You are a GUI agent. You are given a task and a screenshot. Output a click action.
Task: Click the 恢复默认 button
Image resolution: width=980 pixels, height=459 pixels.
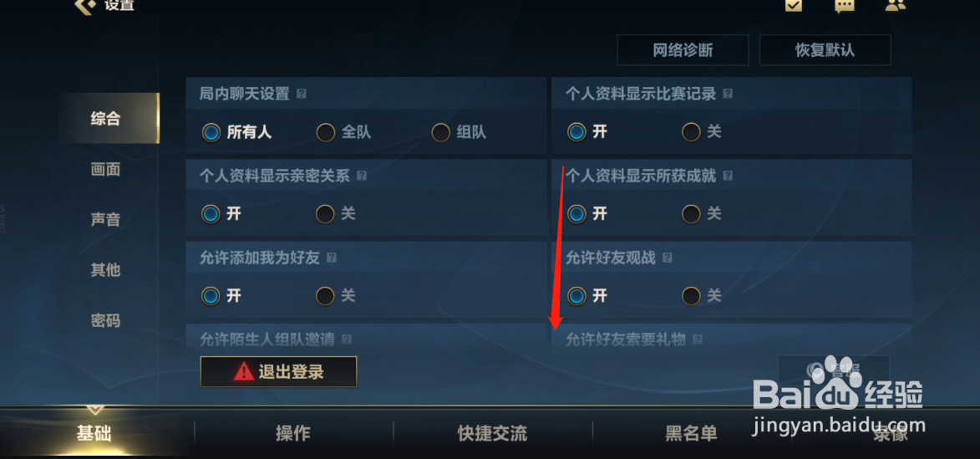[825, 50]
